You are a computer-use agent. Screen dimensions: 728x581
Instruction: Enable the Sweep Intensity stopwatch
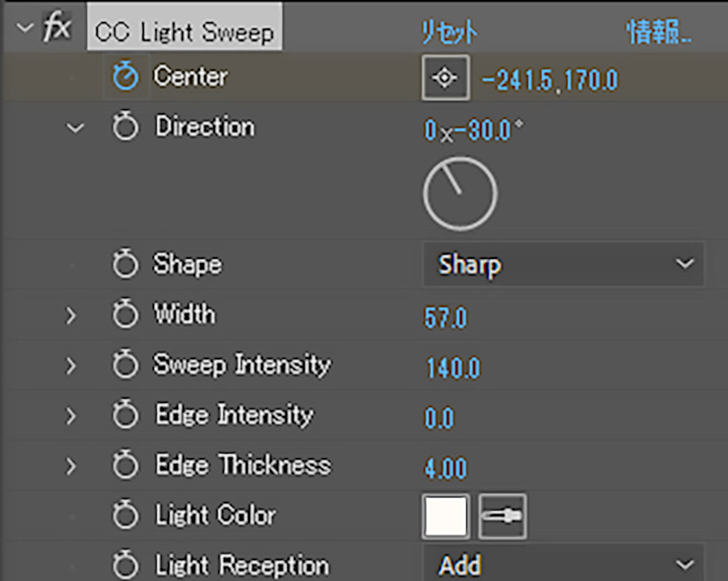[125, 365]
